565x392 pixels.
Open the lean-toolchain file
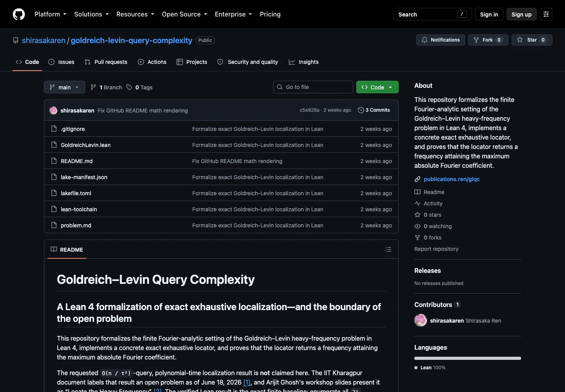(79, 209)
